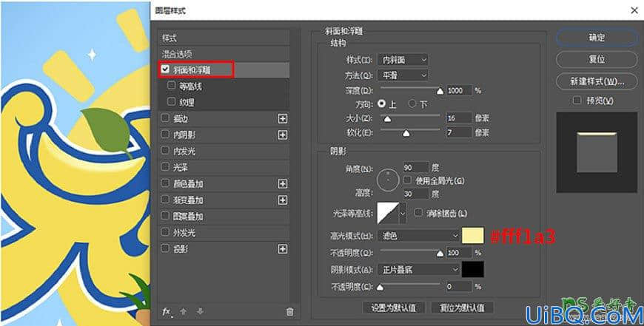Enable the 投影 checkbox
Screen dimensions: 644x326
point(165,248)
